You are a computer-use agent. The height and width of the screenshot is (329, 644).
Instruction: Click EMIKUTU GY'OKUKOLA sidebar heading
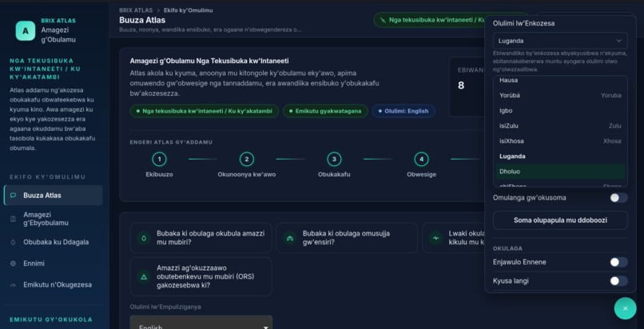tap(51, 319)
